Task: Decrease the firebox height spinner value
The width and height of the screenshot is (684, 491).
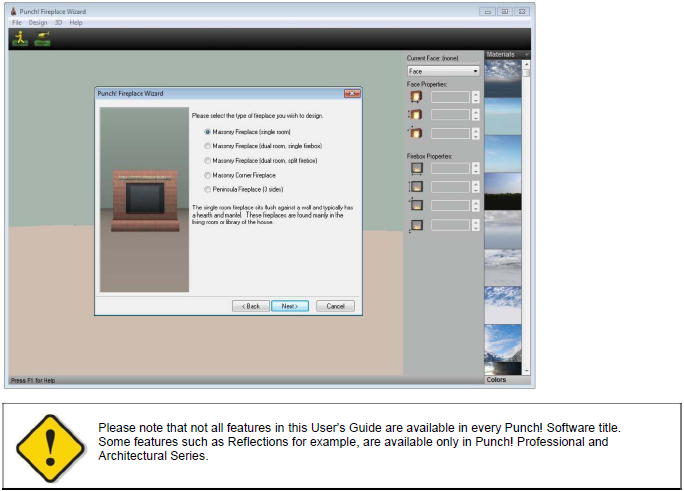Action: point(475,190)
